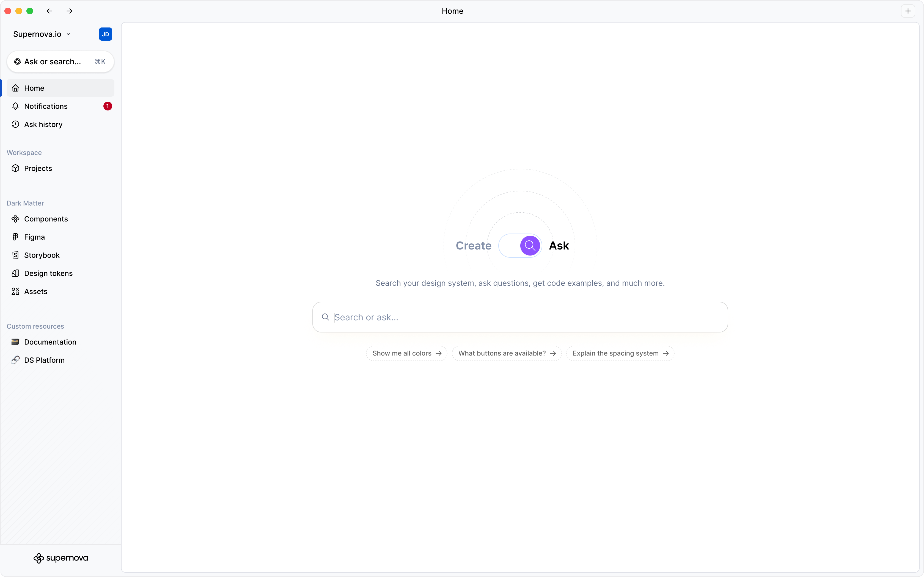Click the Storybook sidebar icon
924x577 pixels.
(x=15, y=255)
